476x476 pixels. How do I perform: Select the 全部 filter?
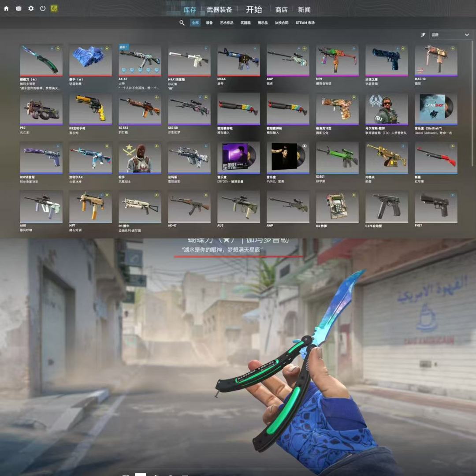(195, 23)
